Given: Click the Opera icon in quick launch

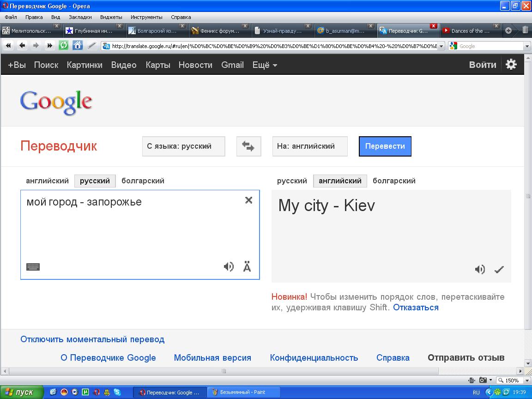Looking at the screenshot, I should click(97, 392).
